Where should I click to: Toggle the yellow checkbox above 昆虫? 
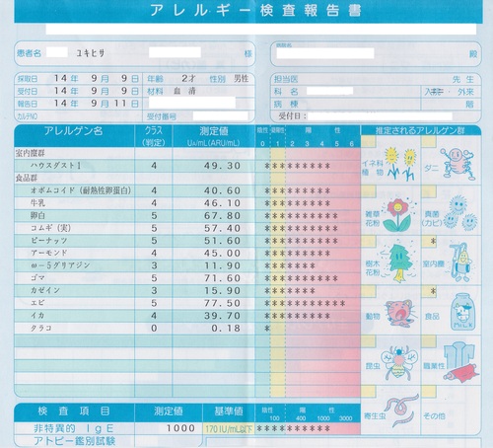pos(368,341)
